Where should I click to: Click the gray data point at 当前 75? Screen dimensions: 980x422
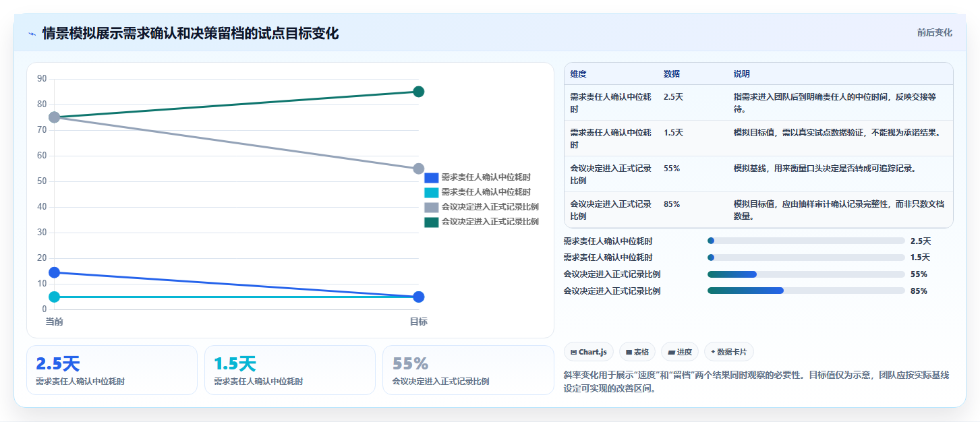pyautogui.click(x=55, y=117)
